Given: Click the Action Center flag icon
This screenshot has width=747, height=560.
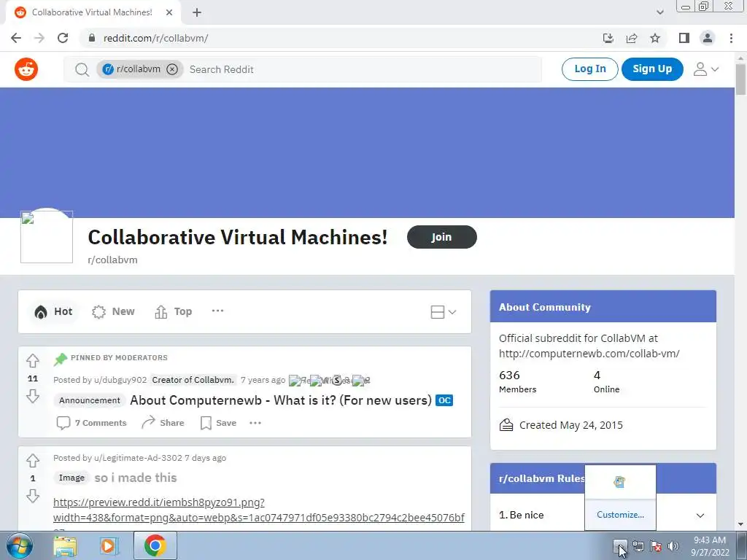Looking at the screenshot, I should 656,547.
